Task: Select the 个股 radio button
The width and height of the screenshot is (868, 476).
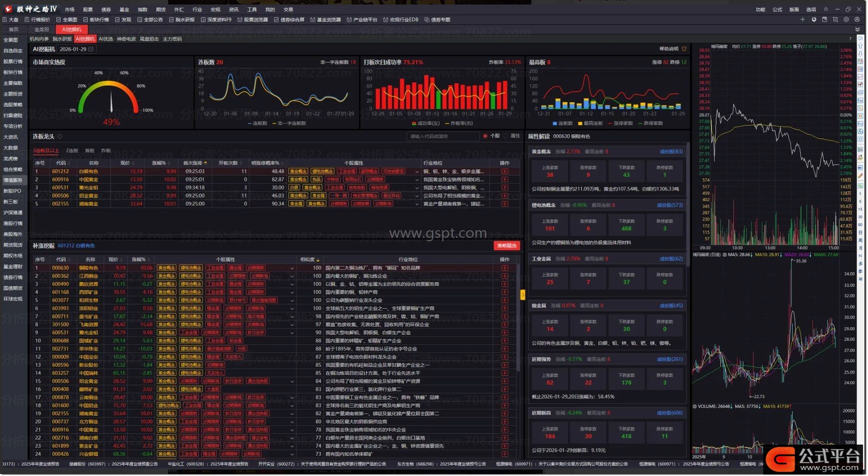Action: 485,136
